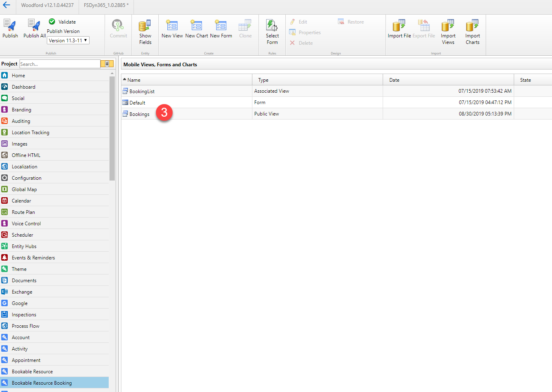Click the Edit design button
This screenshot has height=392, width=552.
(x=298, y=22)
